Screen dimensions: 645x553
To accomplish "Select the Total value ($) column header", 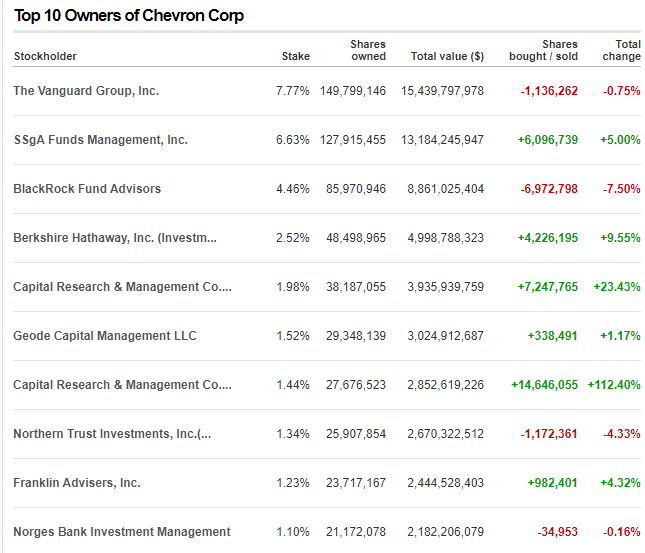I will (447, 56).
